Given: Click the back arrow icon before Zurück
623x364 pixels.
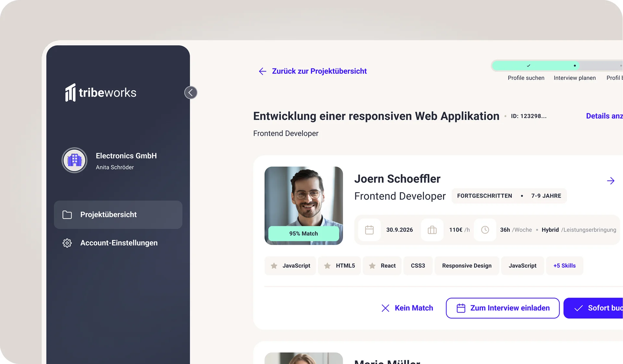Looking at the screenshot, I should pos(263,71).
